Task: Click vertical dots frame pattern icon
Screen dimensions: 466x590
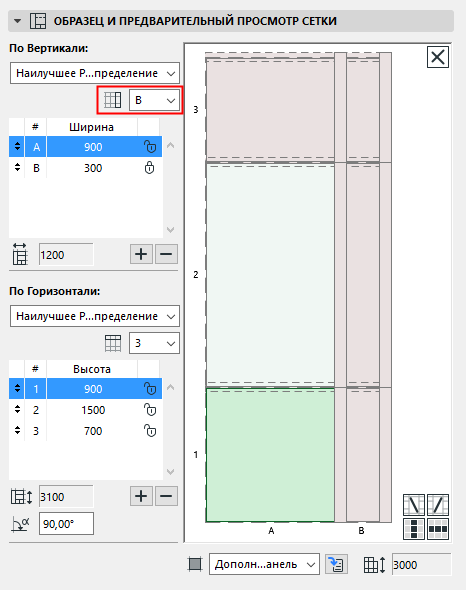Action: [x=414, y=529]
